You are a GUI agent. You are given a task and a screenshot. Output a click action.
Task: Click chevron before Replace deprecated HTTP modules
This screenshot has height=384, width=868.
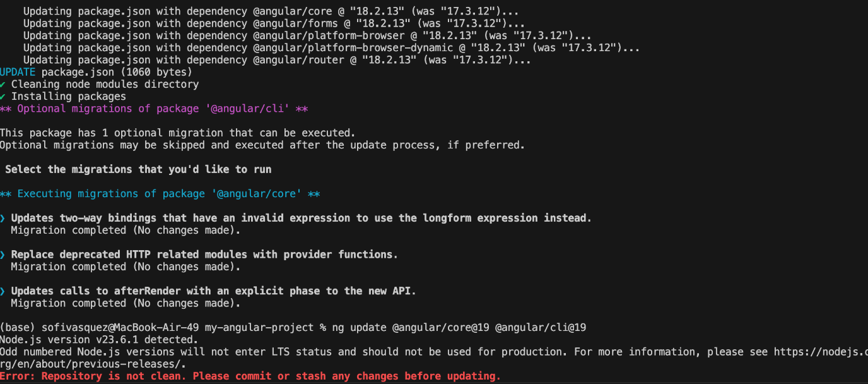click(x=3, y=255)
